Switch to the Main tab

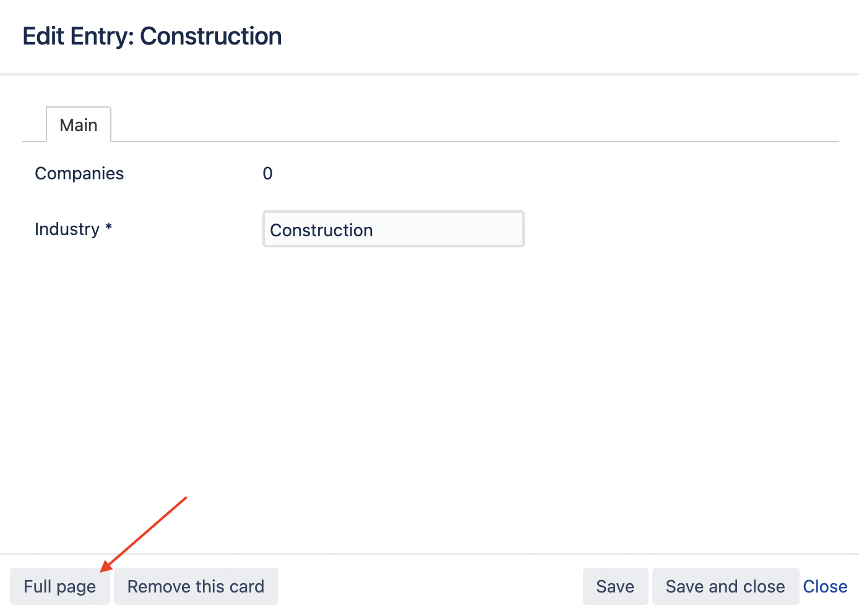coord(79,125)
